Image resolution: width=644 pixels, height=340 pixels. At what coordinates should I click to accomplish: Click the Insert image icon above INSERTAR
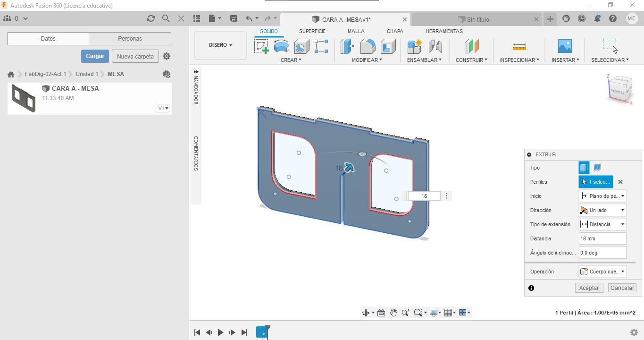coord(565,46)
